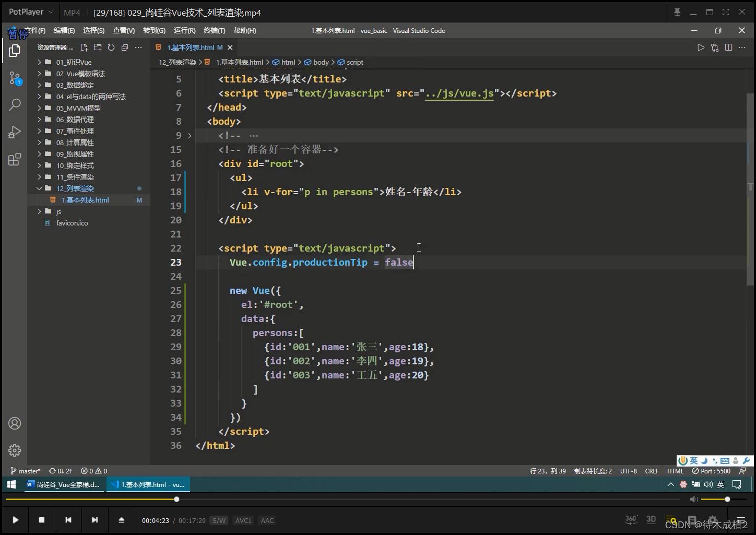Viewport: 756px width, 535px height.
Task: Change the HTML language mode
Action: (675, 471)
